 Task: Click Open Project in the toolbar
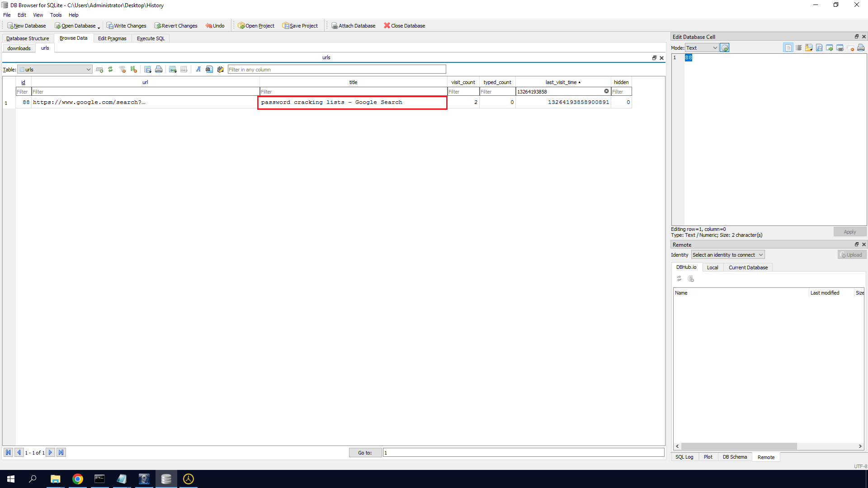tap(256, 26)
